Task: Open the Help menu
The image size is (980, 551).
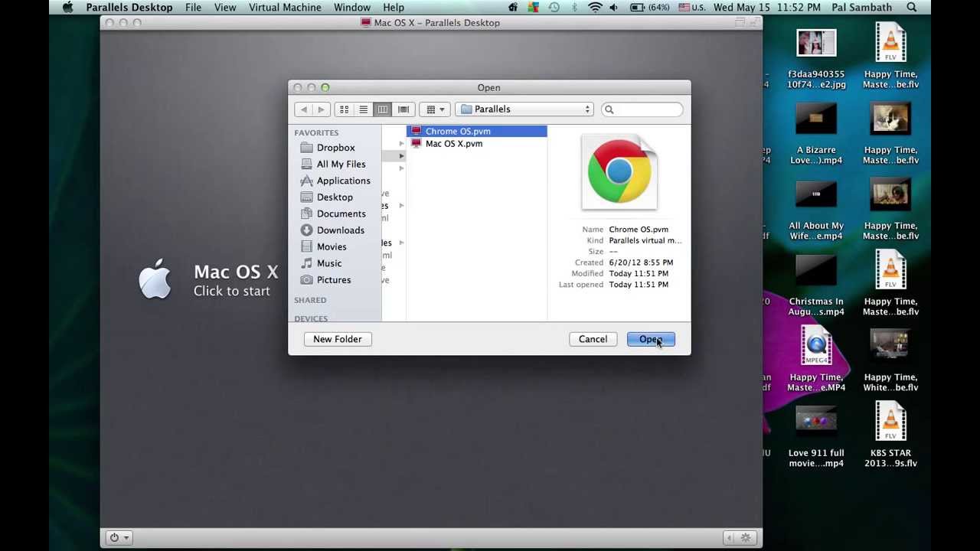Action: 394,8
